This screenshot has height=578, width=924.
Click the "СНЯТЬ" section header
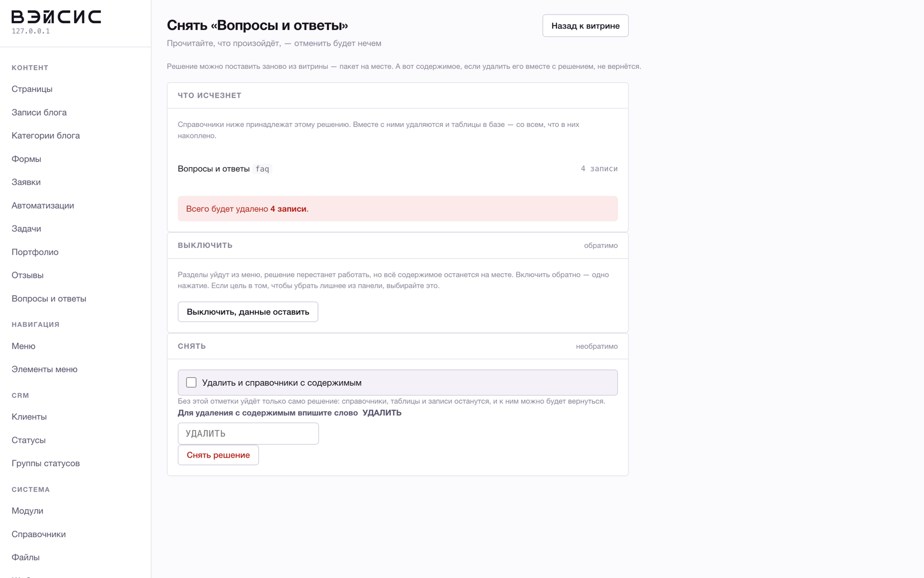coord(192,346)
